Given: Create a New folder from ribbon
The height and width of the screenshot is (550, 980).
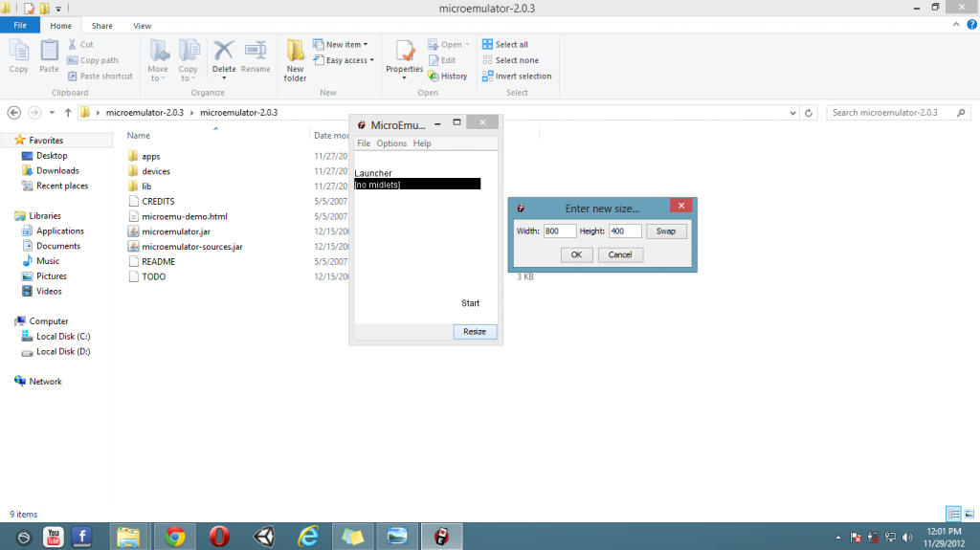Looking at the screenshot, I should click(x=296, y=59).
